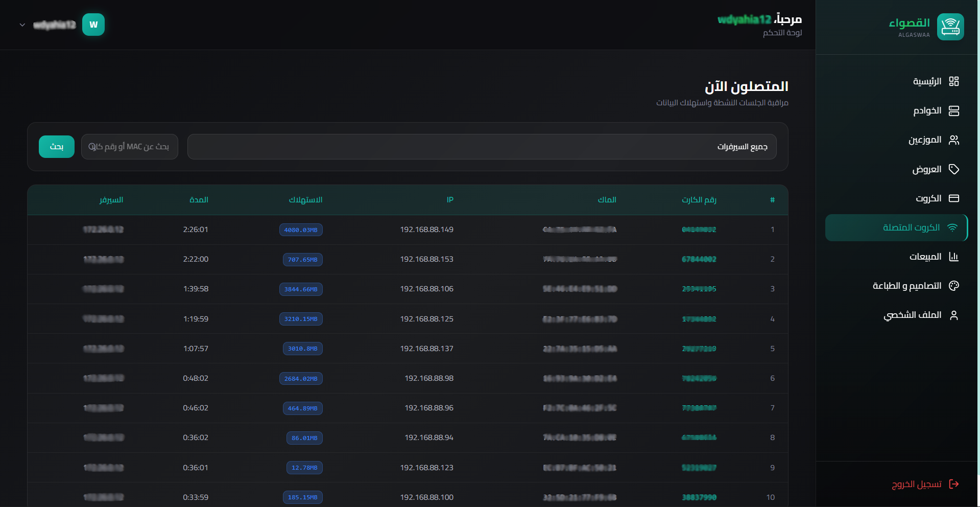Image resolution: width=980 pixels, height=507 pixels.
Task: Click card number 67844002 in the table
Action: pyautogui.click(x=700, y=259)
